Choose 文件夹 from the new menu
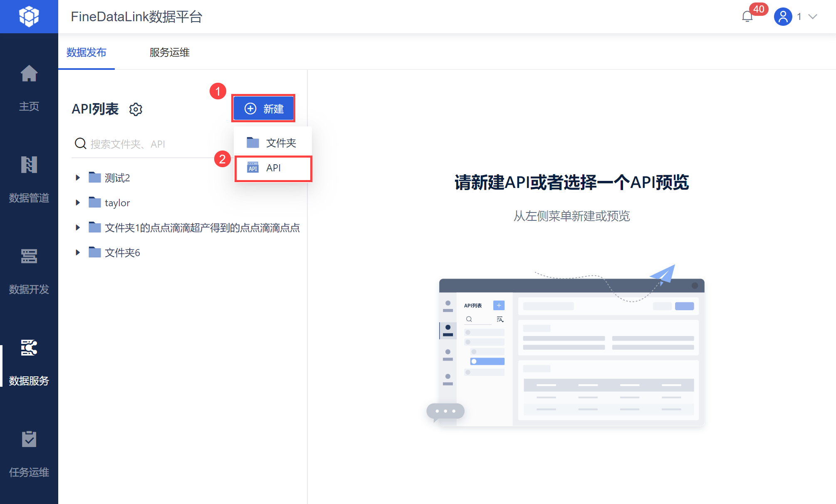The width and height of the screenshot is (836, 504). [x=272, y=143]
